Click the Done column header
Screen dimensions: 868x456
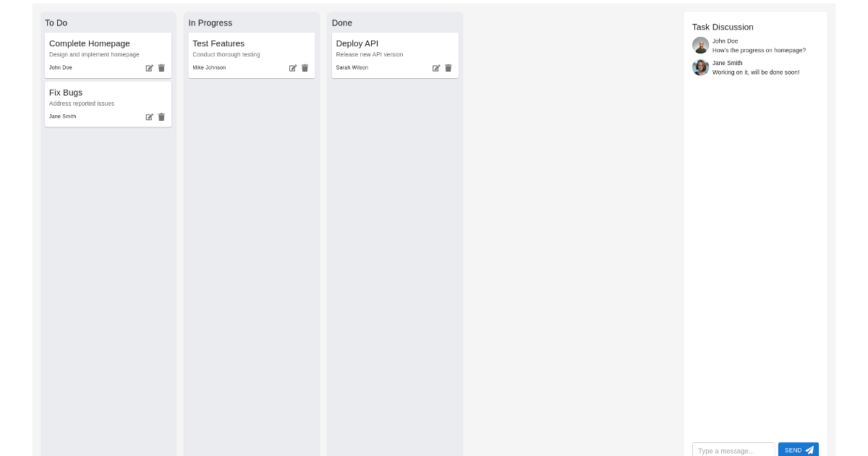(341, 22)
